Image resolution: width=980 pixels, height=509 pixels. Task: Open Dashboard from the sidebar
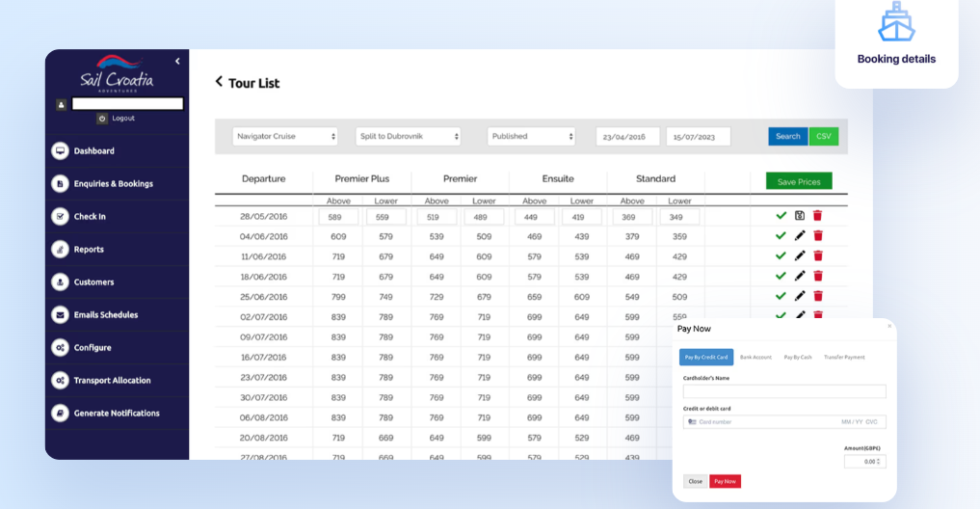point(93,151)
